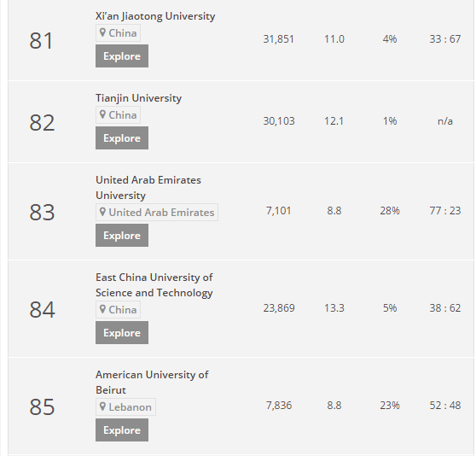Explore Tianjin University
This screenshot has width=476, height=456.
click(122, 138)
